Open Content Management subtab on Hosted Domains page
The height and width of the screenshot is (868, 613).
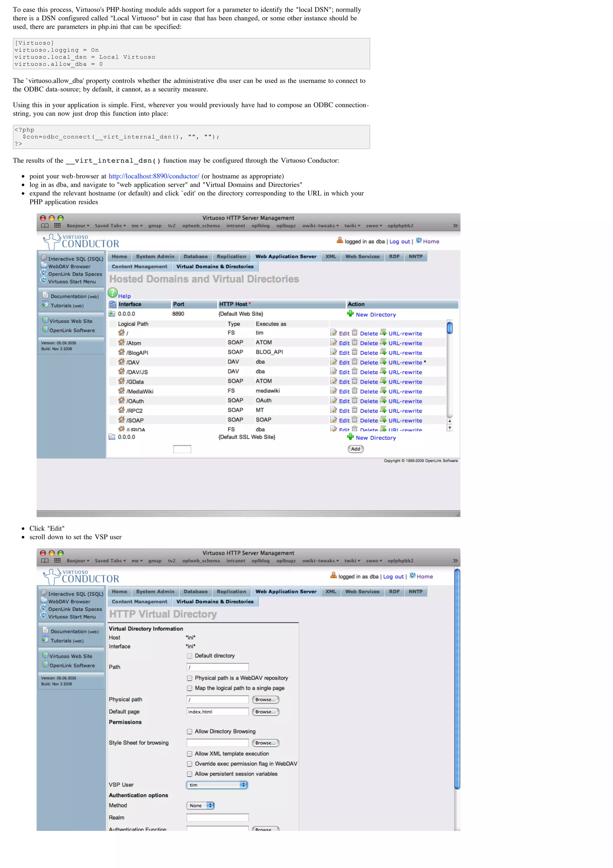(139, 267)
